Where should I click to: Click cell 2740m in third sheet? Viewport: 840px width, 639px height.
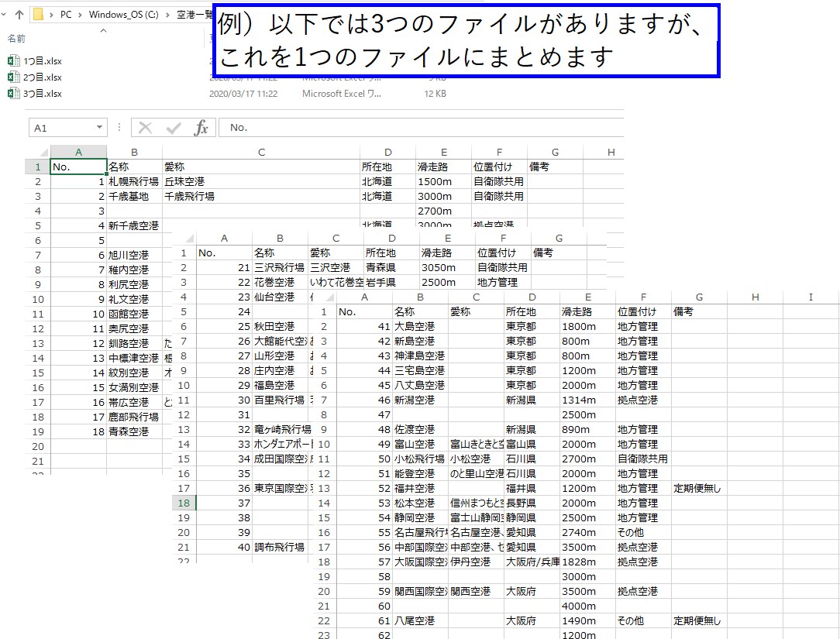click(x=587, y=532)
